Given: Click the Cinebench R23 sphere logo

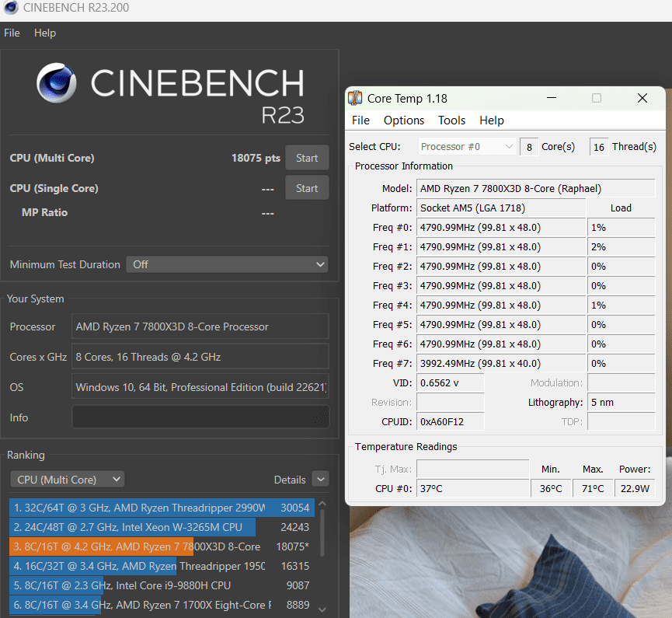Looking at the screenshot, I should click(x=56, y=82).
